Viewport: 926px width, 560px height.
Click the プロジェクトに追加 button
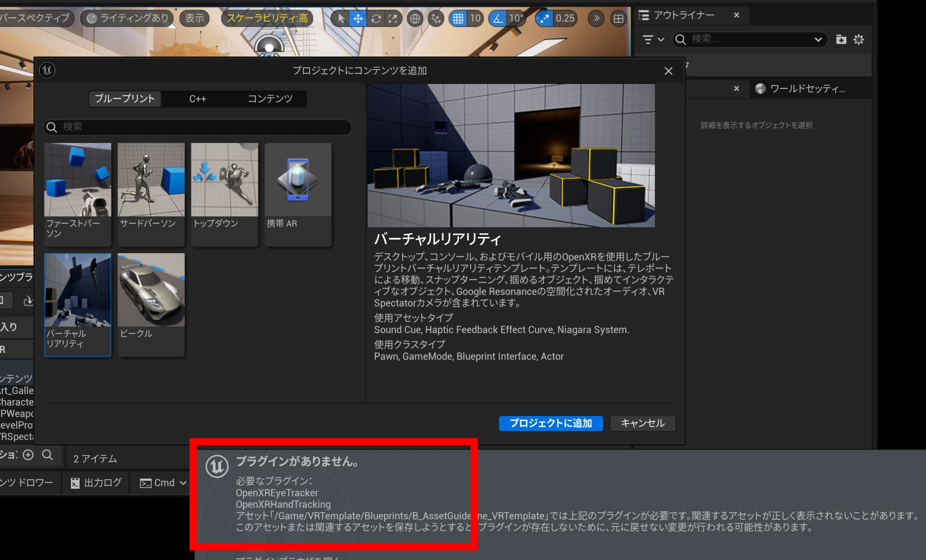[x=551, y=423]
